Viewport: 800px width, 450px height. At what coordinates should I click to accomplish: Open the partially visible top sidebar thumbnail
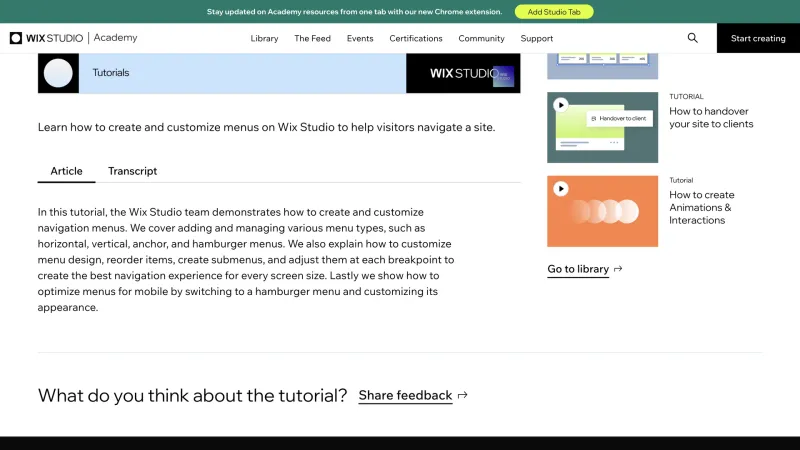click(x=603, y=66)
